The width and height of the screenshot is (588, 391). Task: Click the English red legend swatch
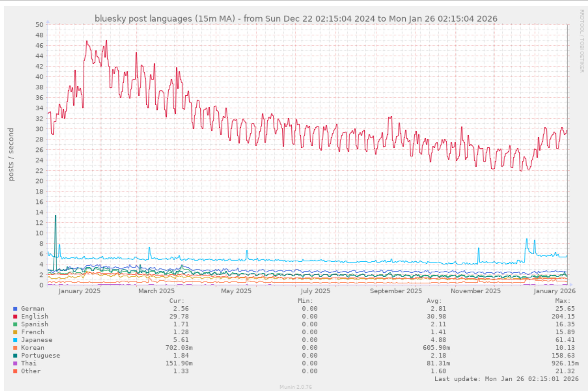[x=15, y=317]
